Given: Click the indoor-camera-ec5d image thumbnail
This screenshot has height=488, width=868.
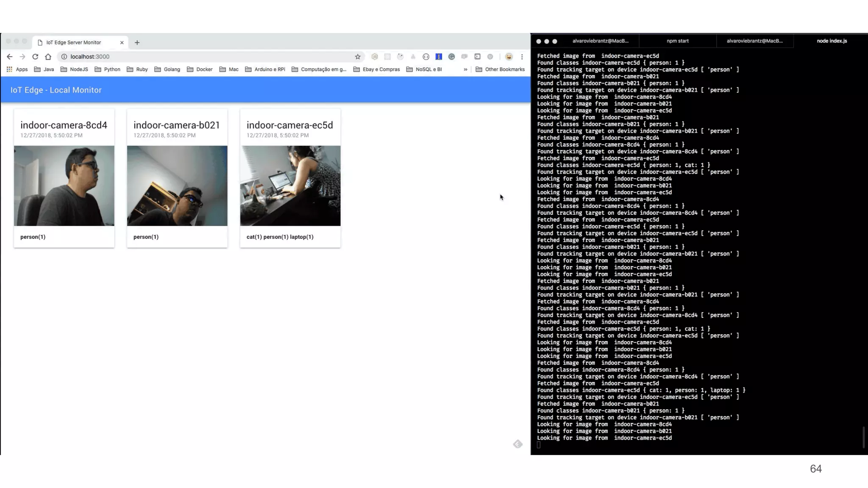Looking at the screenshot, I should tap(290, 186).
